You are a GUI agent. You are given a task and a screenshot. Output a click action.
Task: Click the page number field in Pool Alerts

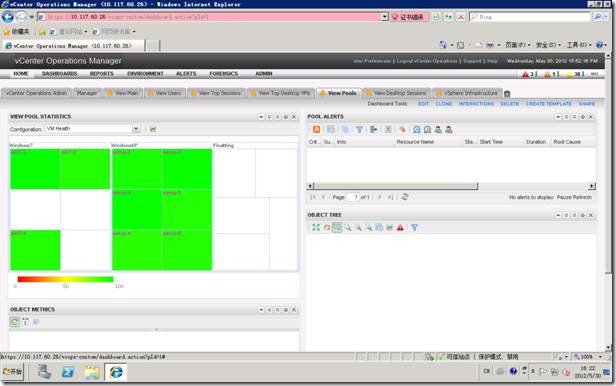click(353, 197)
